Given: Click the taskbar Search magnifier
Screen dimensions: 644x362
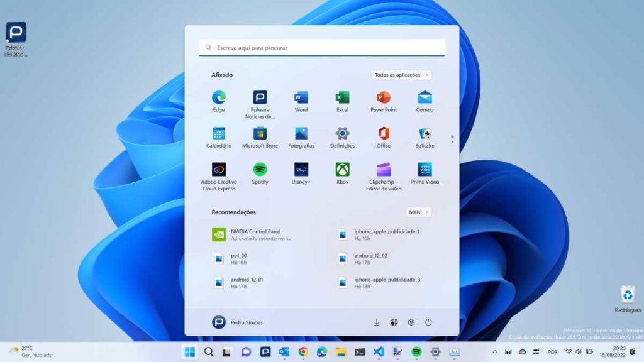Looking at the screenshot, I should (209, 352).
